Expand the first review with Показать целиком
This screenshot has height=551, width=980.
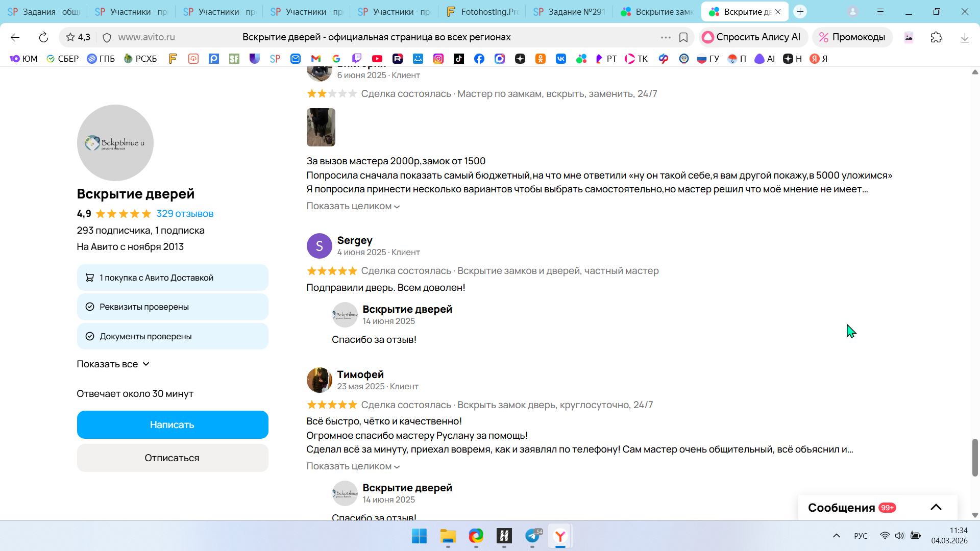point(353,206)
